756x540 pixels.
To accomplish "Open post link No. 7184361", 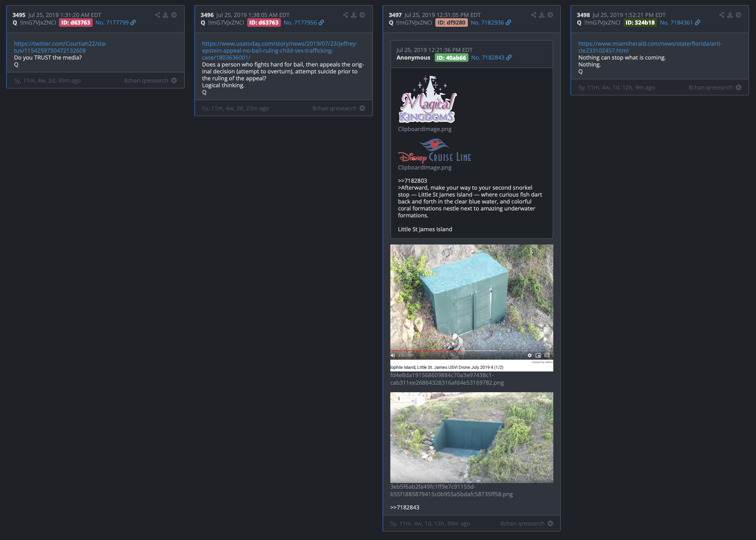I will [680, 23].
